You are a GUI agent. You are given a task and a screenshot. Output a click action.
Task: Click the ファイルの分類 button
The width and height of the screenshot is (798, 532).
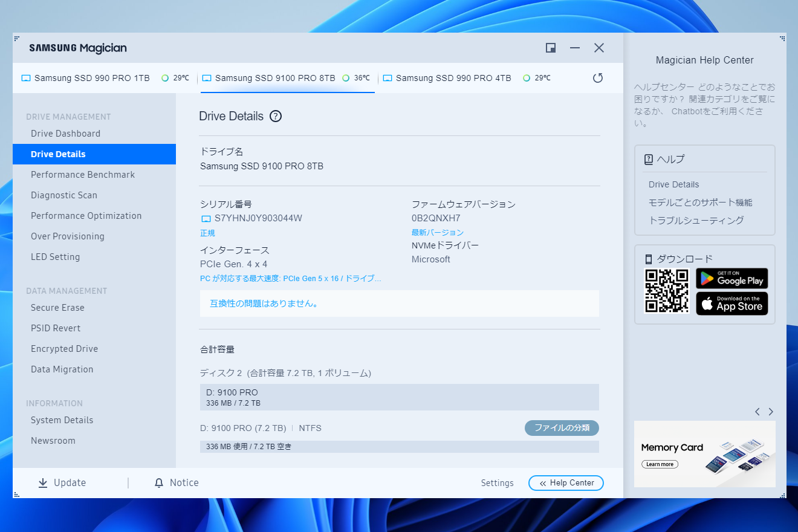coord(562,427)
